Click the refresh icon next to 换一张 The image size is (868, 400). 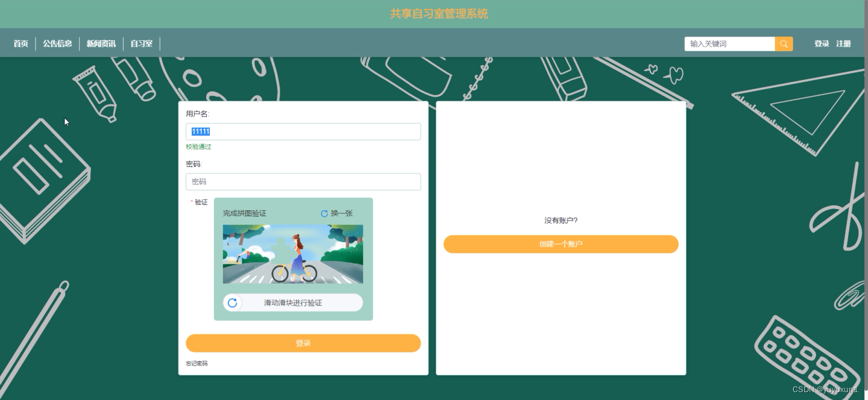pos(324,214)
